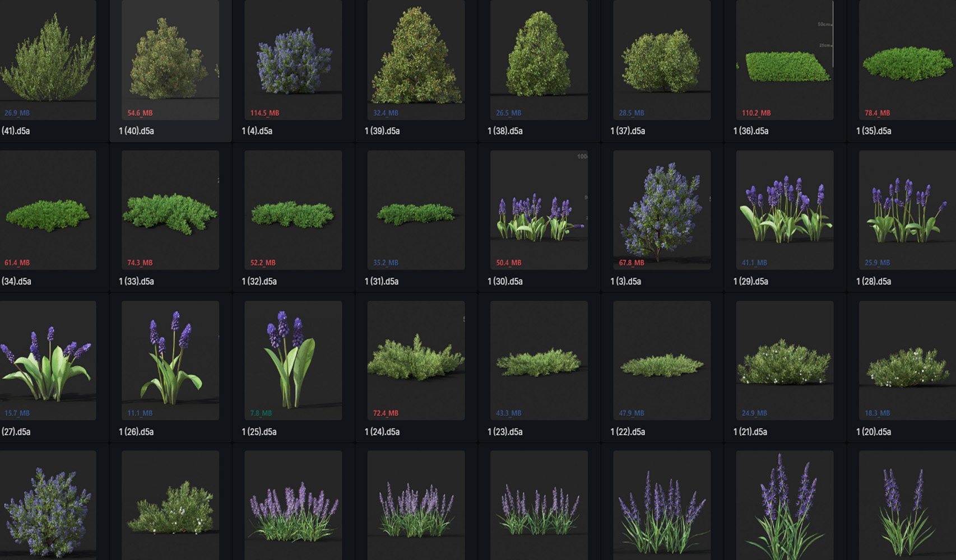
Task: Click the 7.8 MB size label
Action: tap(261, 413)
